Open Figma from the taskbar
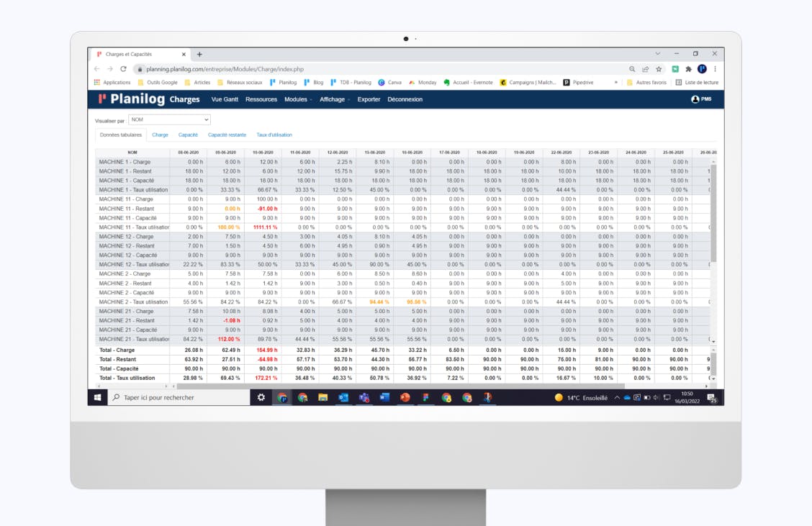 click(425, 398)
